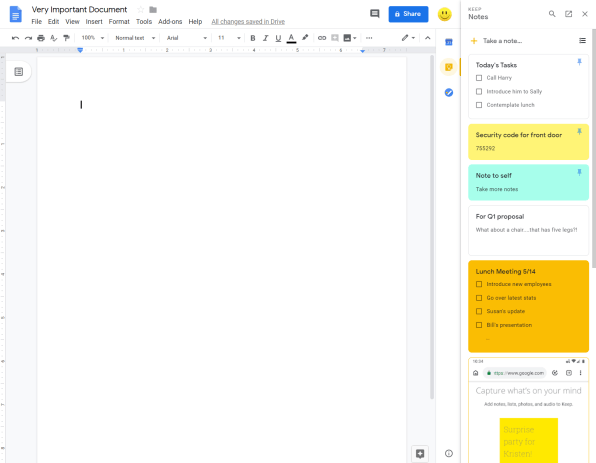
Task: Open the File menu
Action: click(36, 22)
